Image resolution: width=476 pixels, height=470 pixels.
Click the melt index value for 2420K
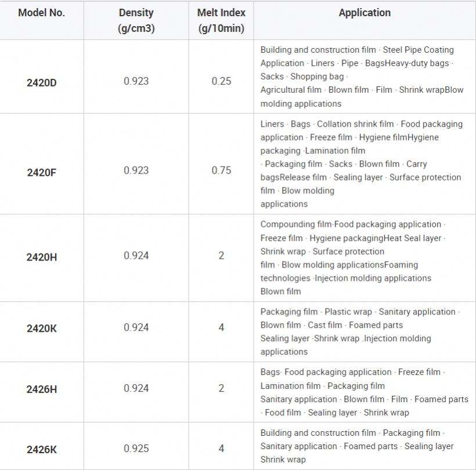tap(221, 328)
